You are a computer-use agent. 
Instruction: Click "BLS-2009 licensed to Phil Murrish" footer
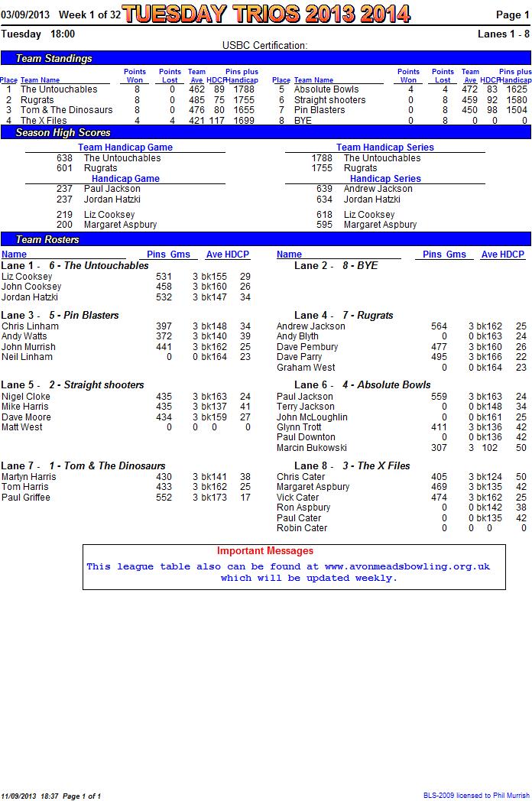coord(477,796)
